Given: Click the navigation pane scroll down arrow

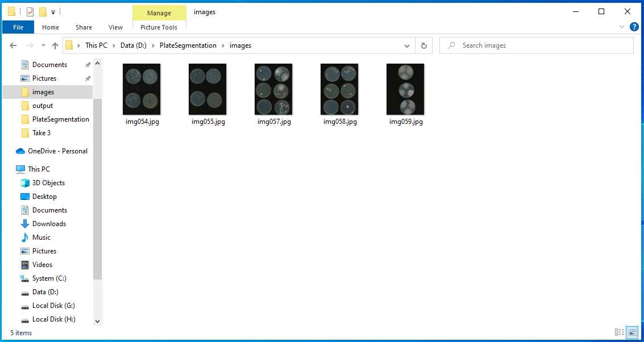Looking at the screenshot, I should tap(97, 322).
